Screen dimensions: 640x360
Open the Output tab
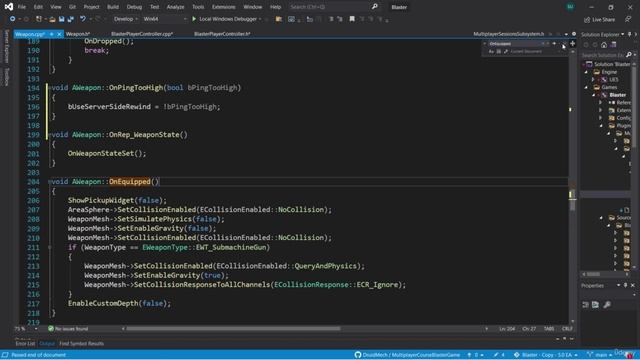coord(47,344)
